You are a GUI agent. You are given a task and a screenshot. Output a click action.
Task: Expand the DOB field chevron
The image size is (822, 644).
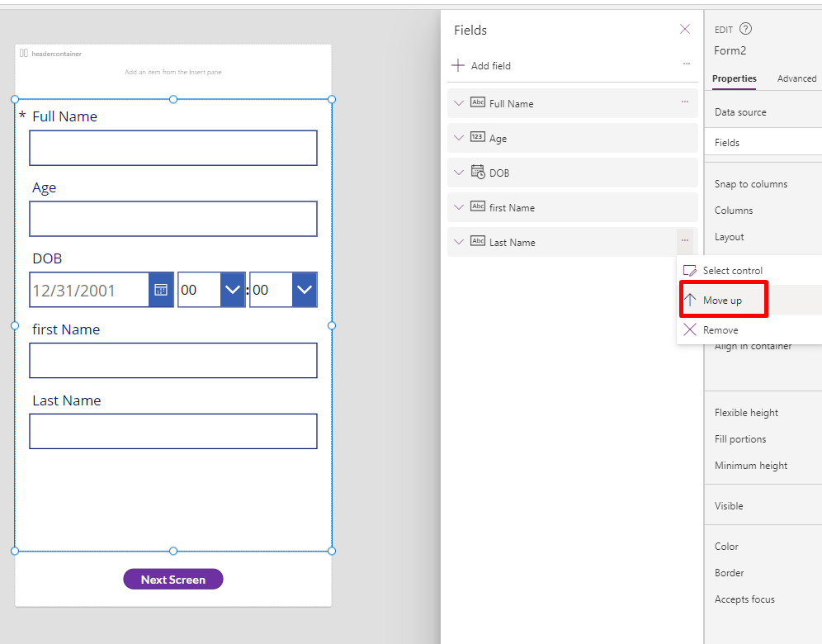click(459, 173)
